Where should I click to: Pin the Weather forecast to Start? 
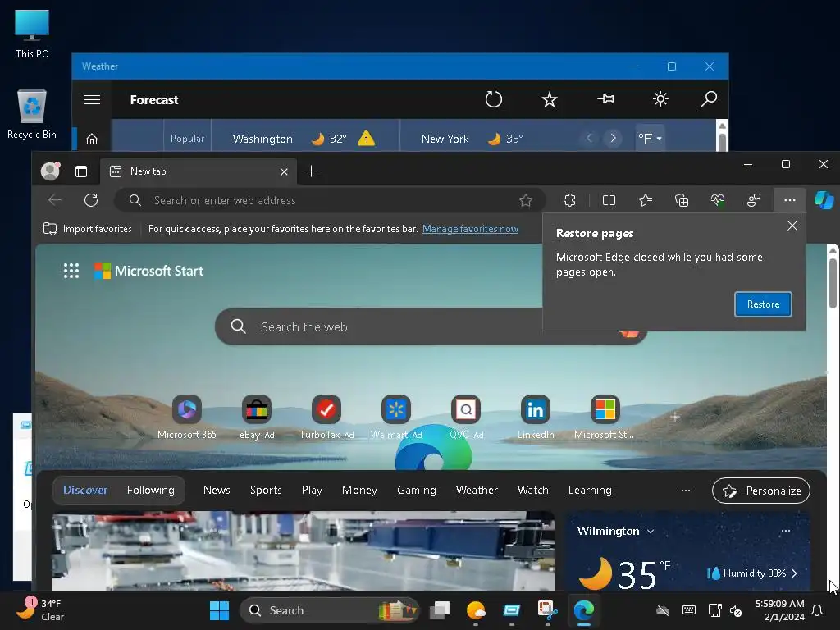click(605, 99)
